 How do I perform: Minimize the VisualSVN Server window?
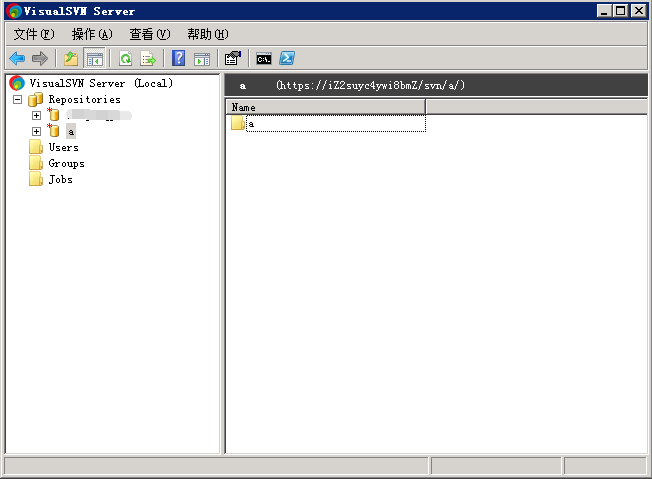click(x=604, y=11)
